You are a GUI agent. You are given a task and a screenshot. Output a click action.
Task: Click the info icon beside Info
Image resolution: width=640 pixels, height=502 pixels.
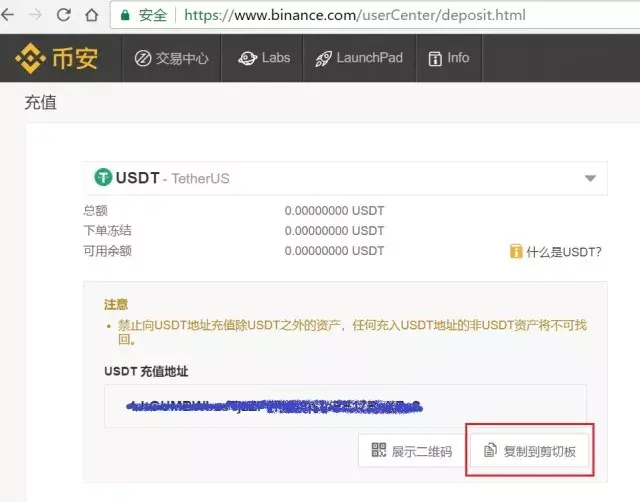435,59
